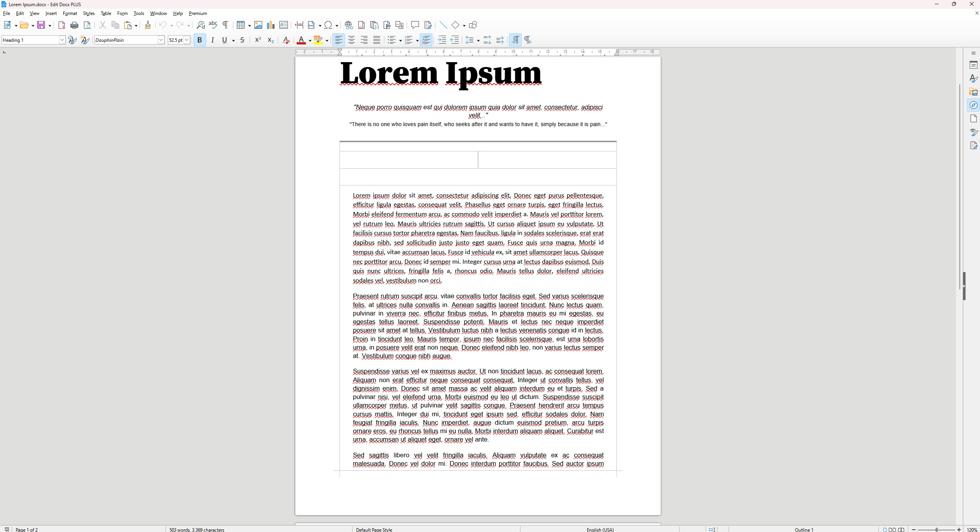980x532 pixels.
Task: Open the Premium menu
Action: [x=198, y=13]
